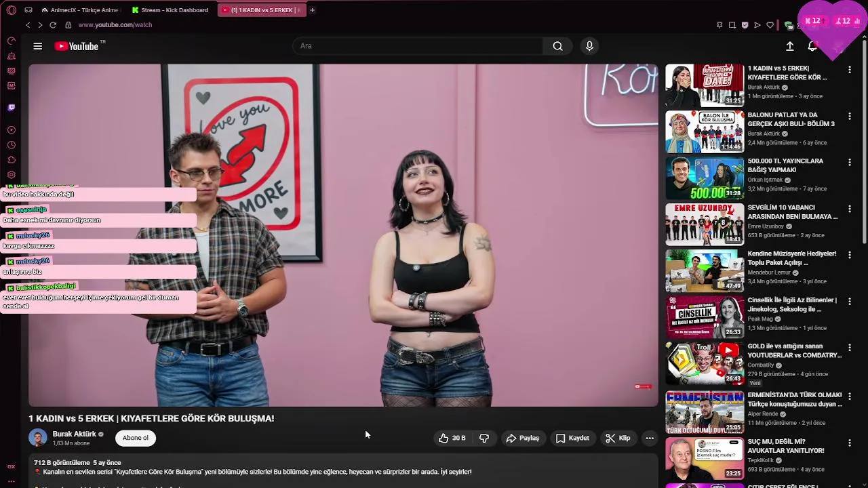Click the YouTube upload/create arrow icon
Viewport: 868px width, 488px height.
[x=790, y=46]
